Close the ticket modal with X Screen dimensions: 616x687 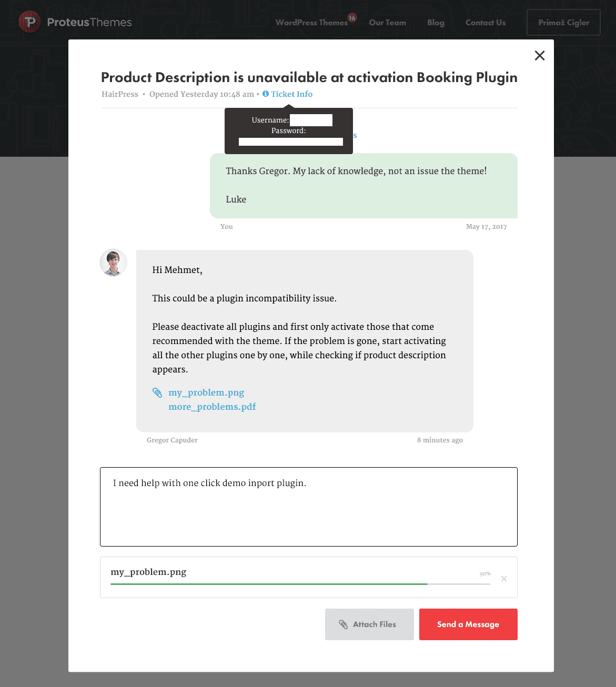point(540,56)
